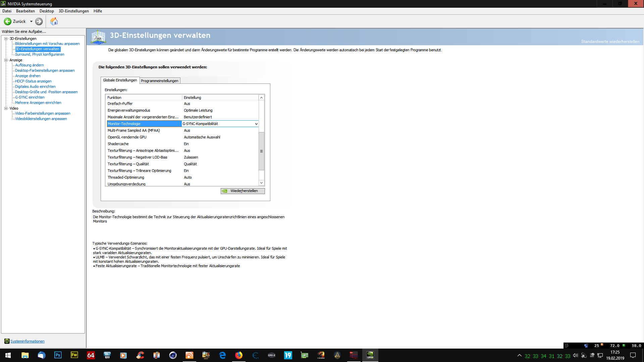The image size is (644, 362).
Task: Click the settings list scroll-up arrow
Action: point(261,98)
